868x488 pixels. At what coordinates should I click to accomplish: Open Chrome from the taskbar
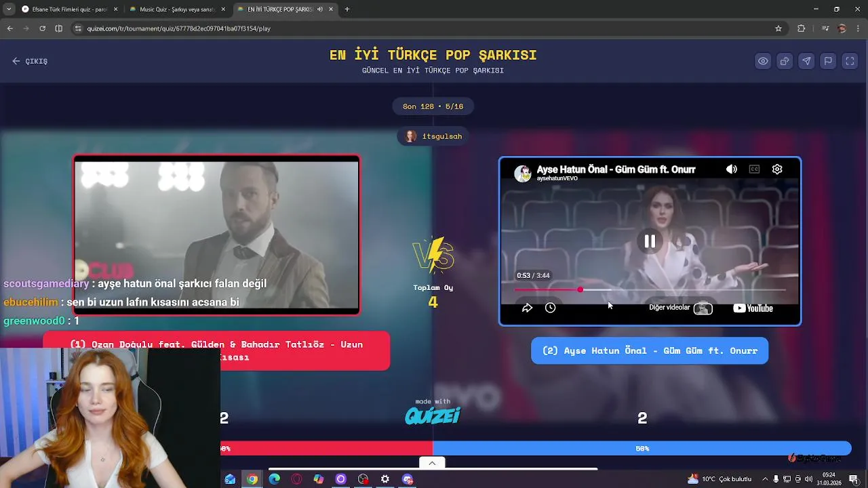pyautogui.click(x=252, y=479)
